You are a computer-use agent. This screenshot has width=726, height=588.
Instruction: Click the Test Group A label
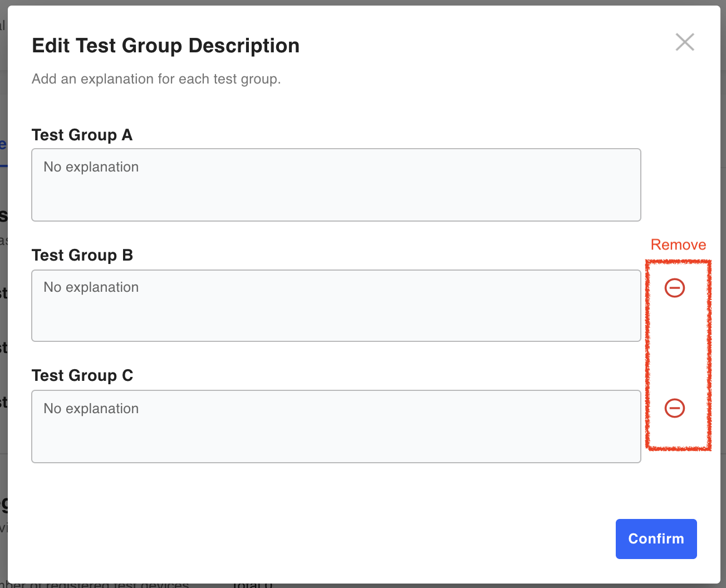point(82,135)
